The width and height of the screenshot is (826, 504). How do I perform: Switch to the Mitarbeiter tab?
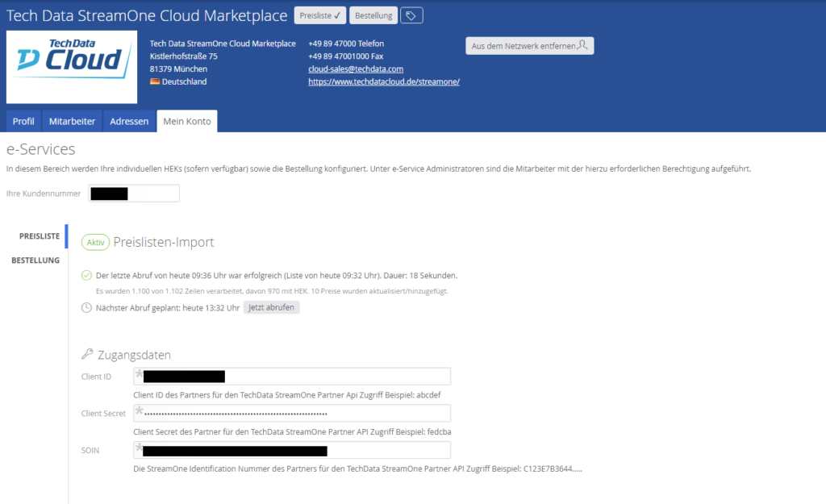point(72,121)
